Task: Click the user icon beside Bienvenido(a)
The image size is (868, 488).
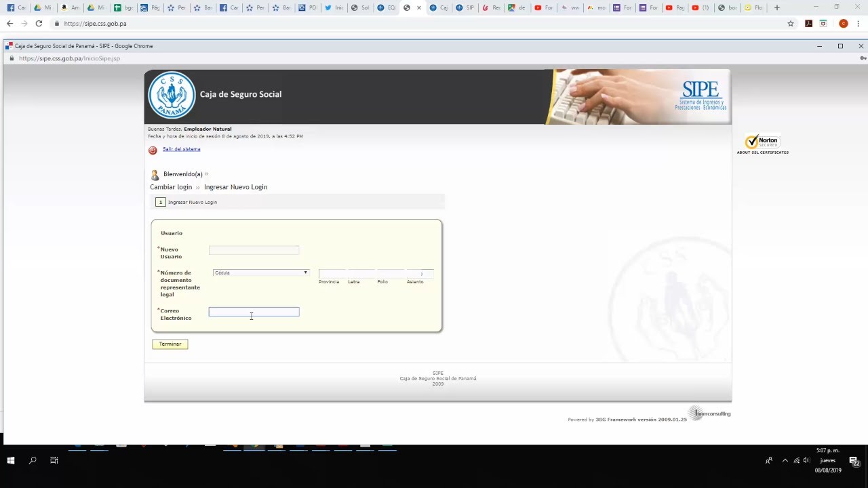Action: 155,175
